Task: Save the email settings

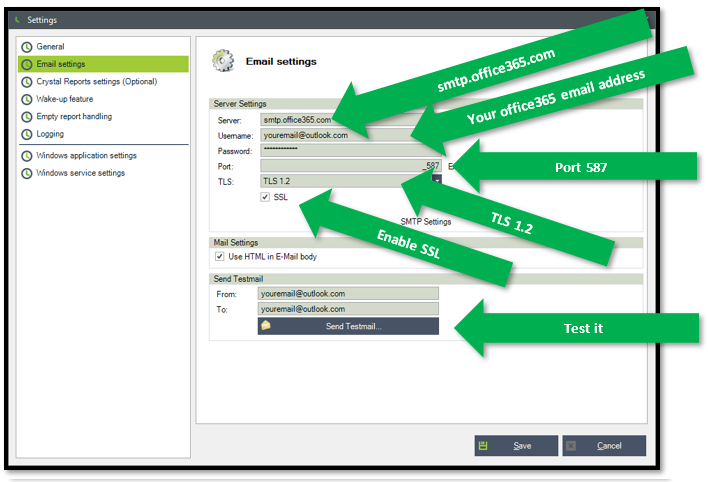Action: pos(516,446)
